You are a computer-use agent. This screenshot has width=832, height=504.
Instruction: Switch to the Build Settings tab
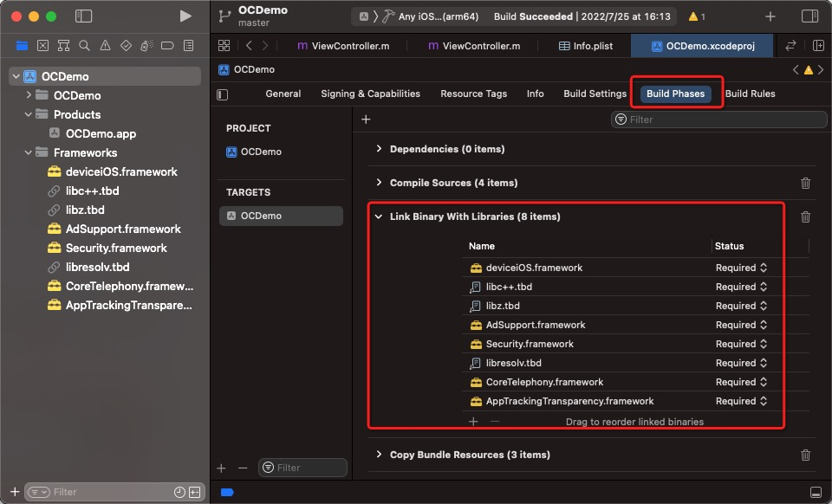(595, 94)
